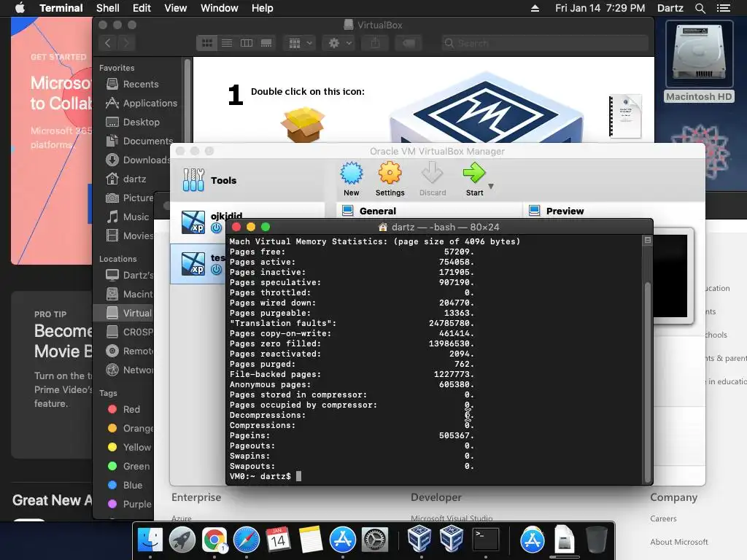
Task: Click the Finder search field
Action: coord(544,43)
